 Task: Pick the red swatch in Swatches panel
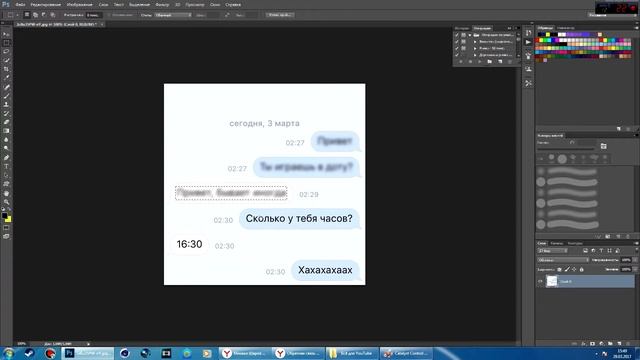(538, 40)
